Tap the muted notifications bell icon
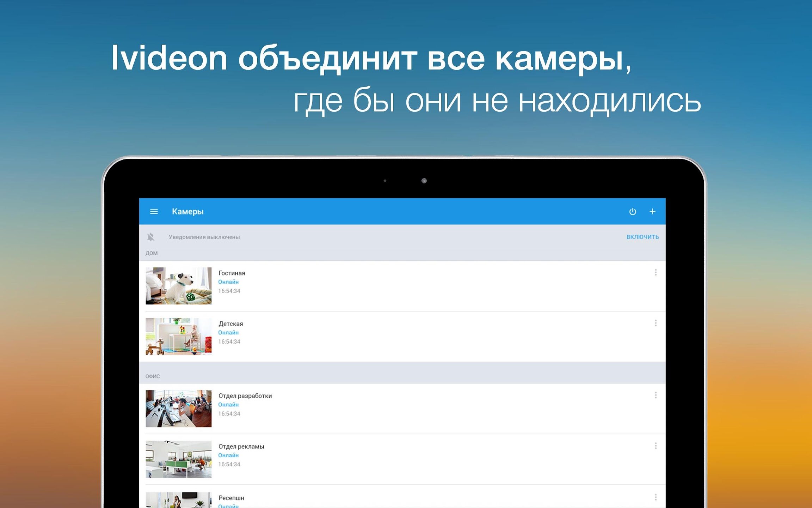Viewport: 812px width, 508px height. 151,237
